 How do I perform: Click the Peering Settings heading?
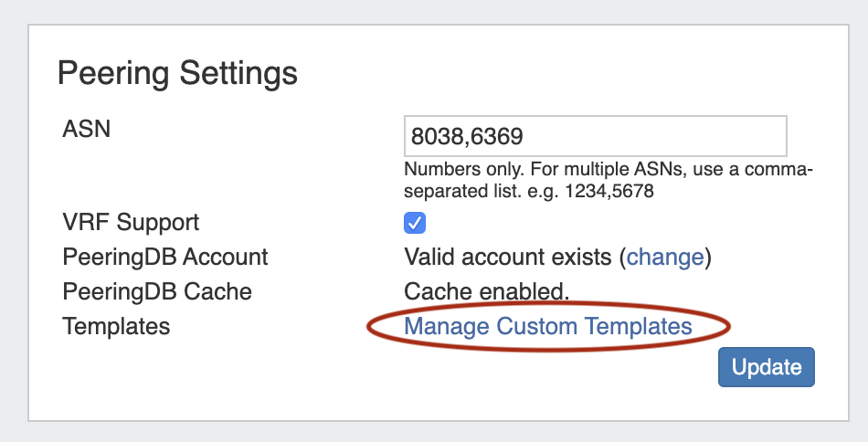coord(177,73)
